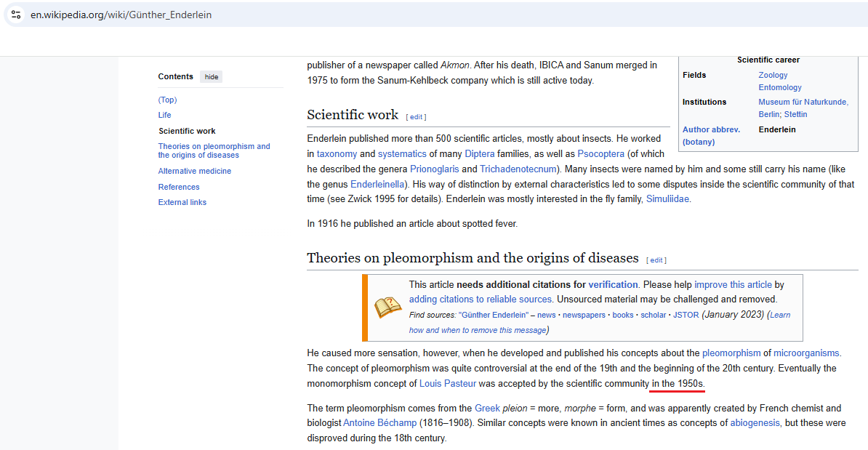Select Scientific work in contents list
Image resolution: width=868 pixels, height=450 pixels.
[187, 131]
